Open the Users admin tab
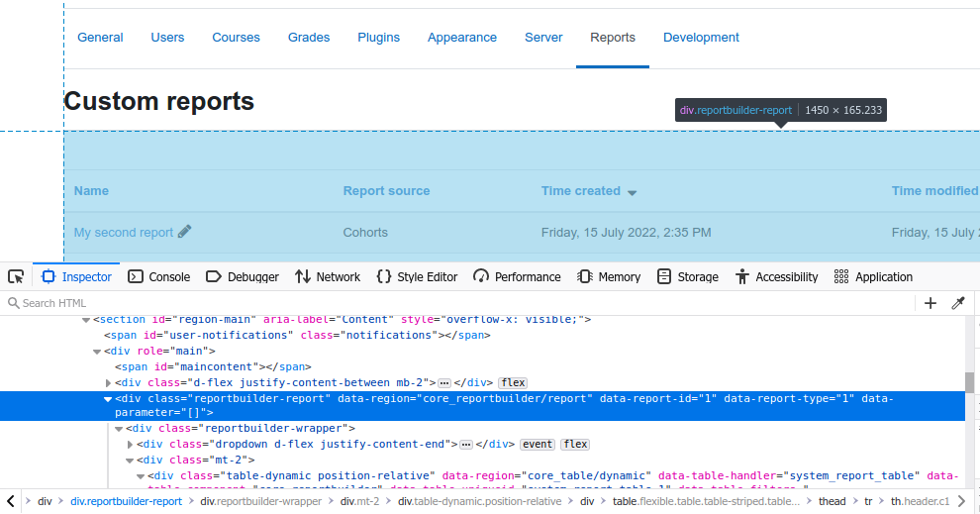The height and width of the screenshot is (514, 980). tap(167, 38)
